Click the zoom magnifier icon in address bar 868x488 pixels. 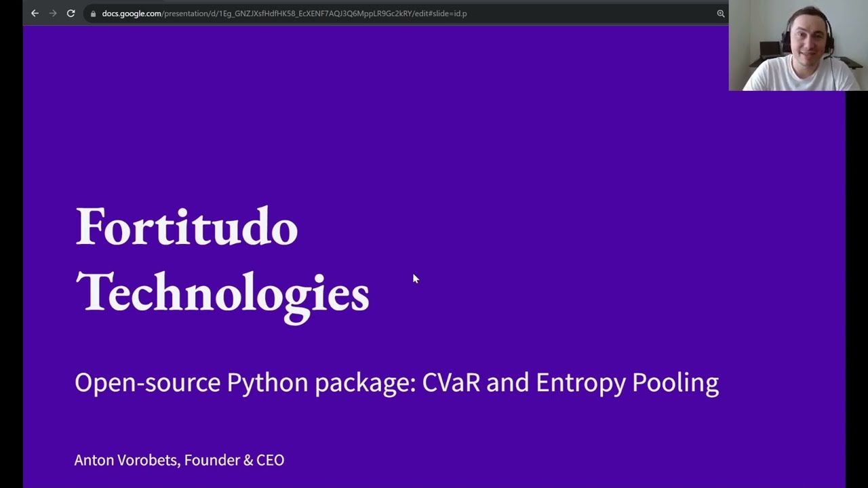(x=721, y=14)
